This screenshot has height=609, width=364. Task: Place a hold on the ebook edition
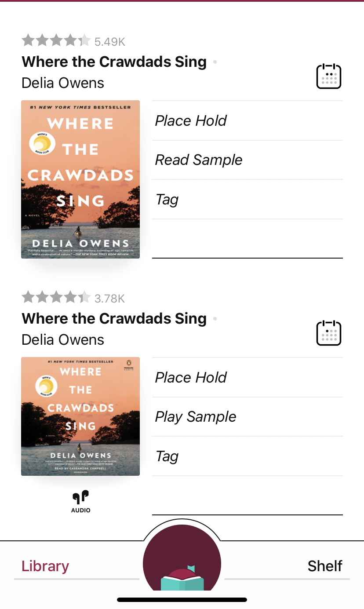[x=191, y=120]
